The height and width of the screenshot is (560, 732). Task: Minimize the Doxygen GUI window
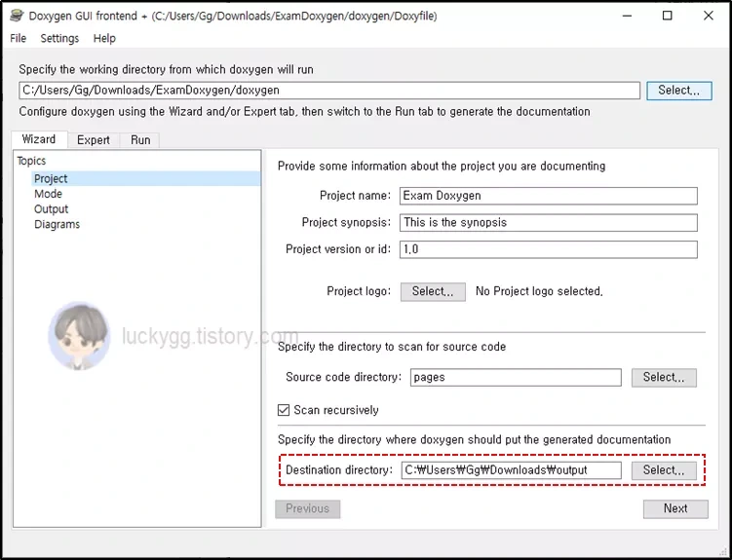pos(628,16)
